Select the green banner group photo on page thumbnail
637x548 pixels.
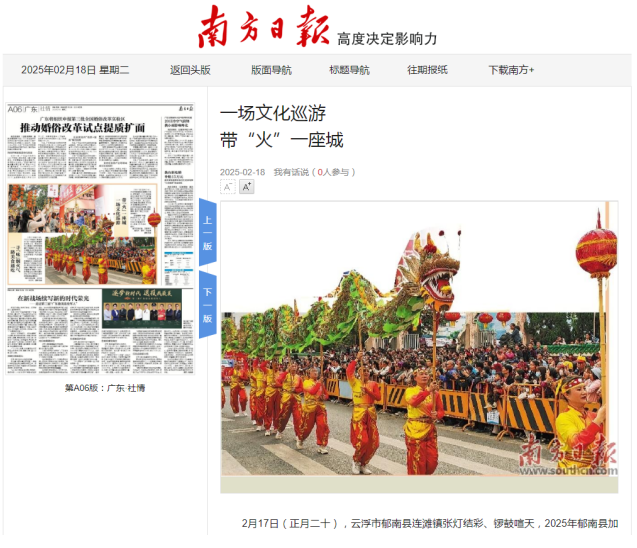tap(142, 309)
